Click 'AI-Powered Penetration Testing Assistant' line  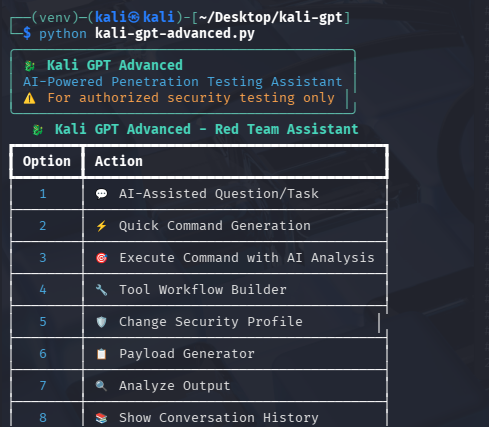tap(183, 82)
